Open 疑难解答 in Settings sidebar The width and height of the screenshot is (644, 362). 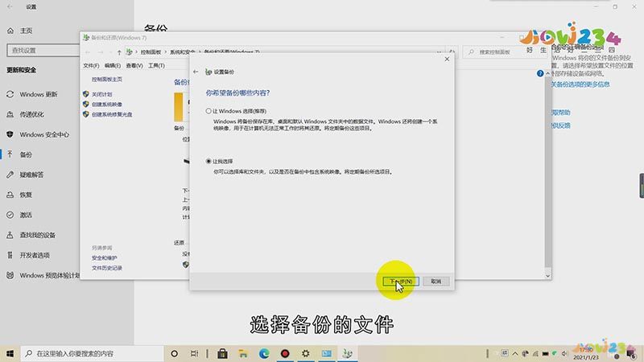tap(31, 175)
